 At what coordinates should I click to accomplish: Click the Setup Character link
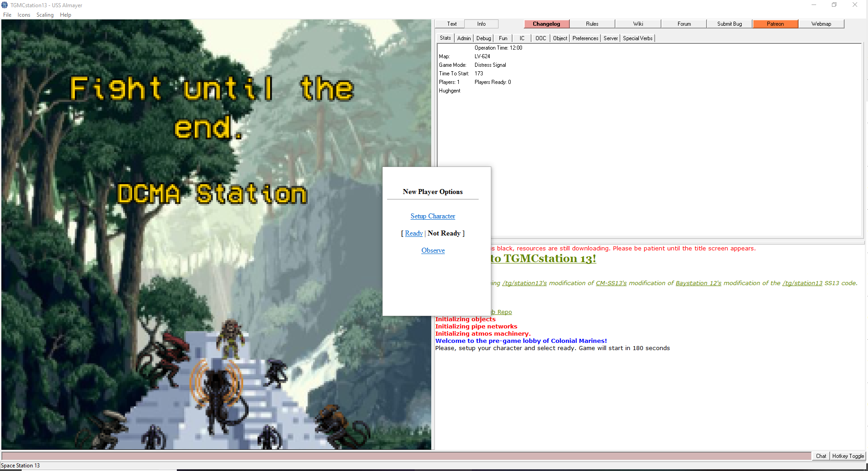click(x=433, y=216)
